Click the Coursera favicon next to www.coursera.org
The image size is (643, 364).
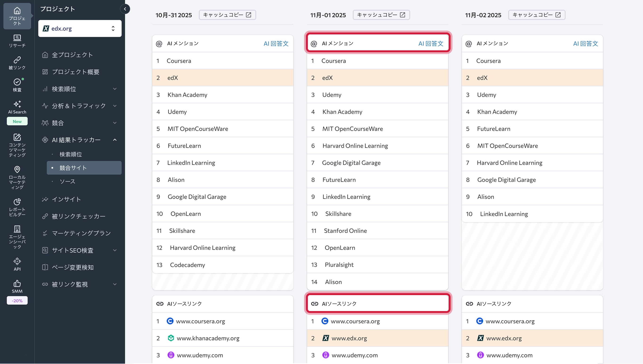click(x=170, y=321)
